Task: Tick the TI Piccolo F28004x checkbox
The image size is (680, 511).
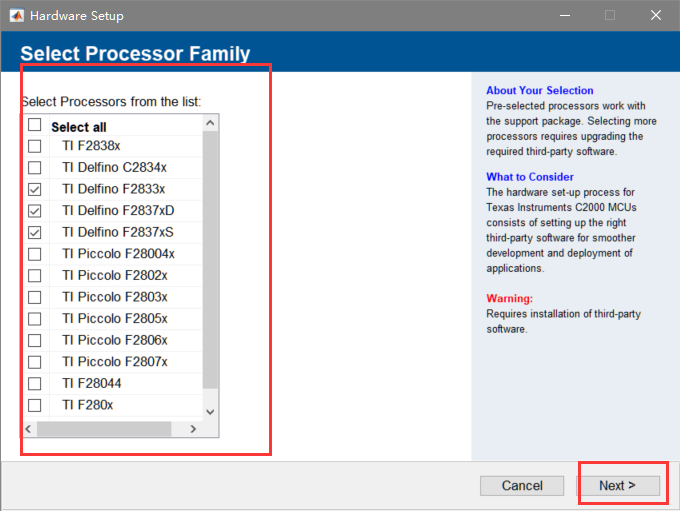Action: pyautogui.click(x=35, y=254)
